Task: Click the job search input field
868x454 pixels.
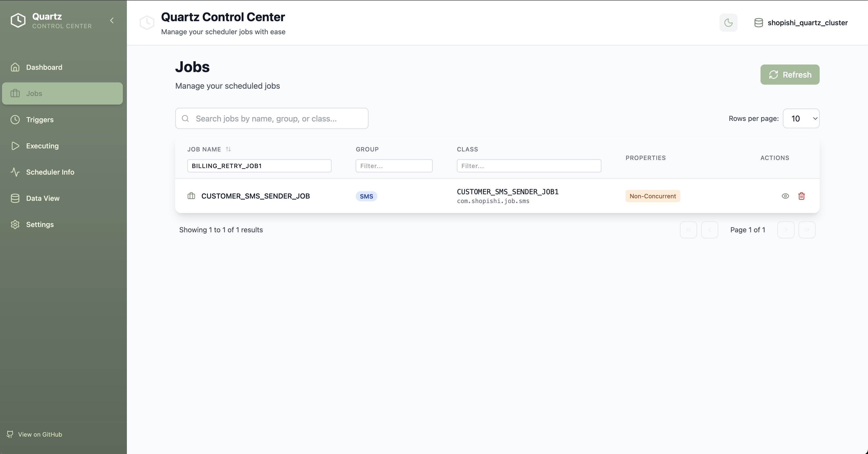Action: tap(272, 118)
